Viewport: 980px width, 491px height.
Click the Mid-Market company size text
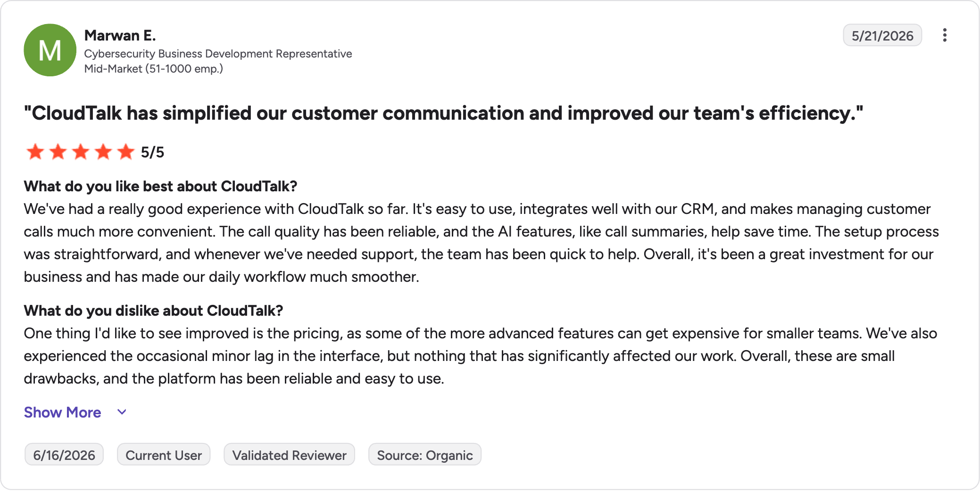pos(153,69)
